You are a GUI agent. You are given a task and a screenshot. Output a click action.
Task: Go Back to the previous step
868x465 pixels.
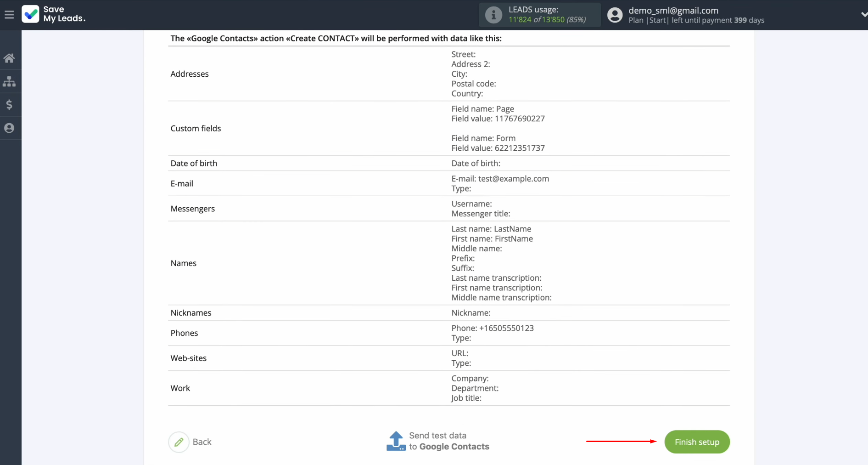tap(202, 442)
